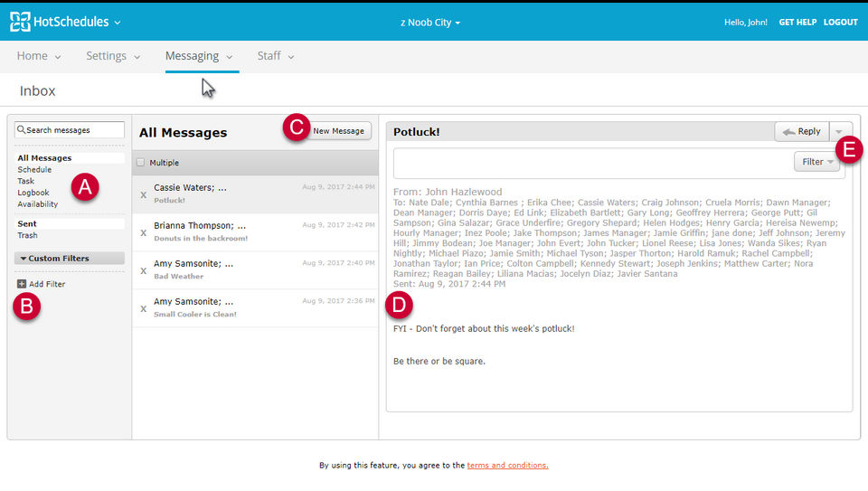The image size is (868, 491).
Task: Click Add Filter
Action: click(47, 284)
